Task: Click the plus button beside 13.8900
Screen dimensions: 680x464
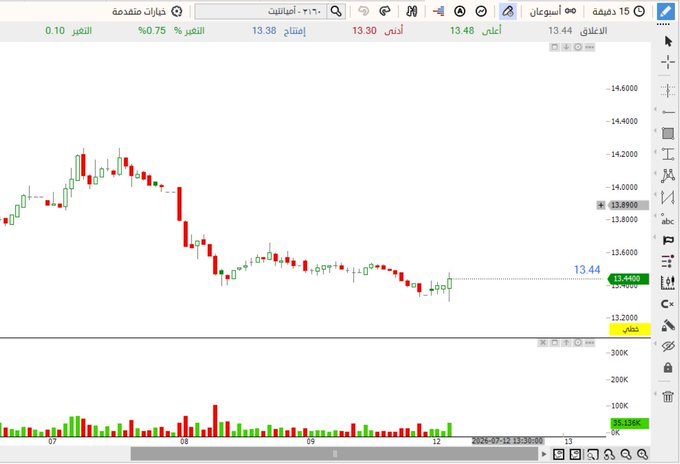Action: (601, 205)
